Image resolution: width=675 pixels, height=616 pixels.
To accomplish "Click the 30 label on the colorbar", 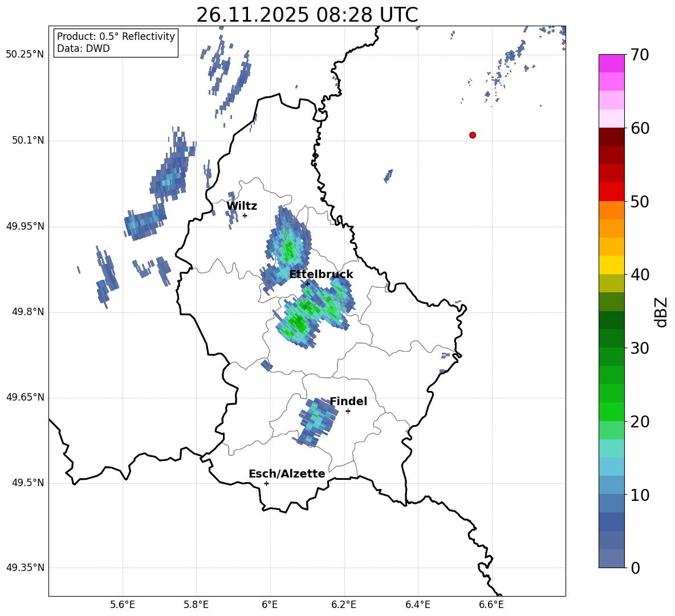I will 640,348.
